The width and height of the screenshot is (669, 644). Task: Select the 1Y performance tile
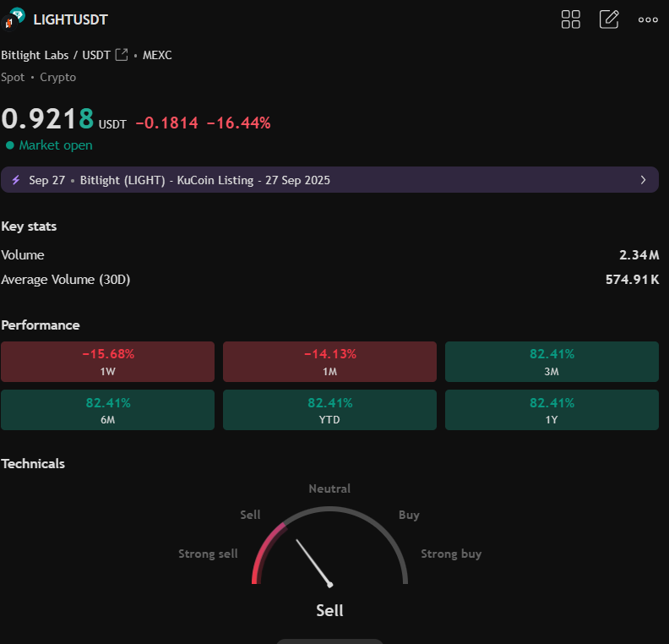tap(552, 410)
